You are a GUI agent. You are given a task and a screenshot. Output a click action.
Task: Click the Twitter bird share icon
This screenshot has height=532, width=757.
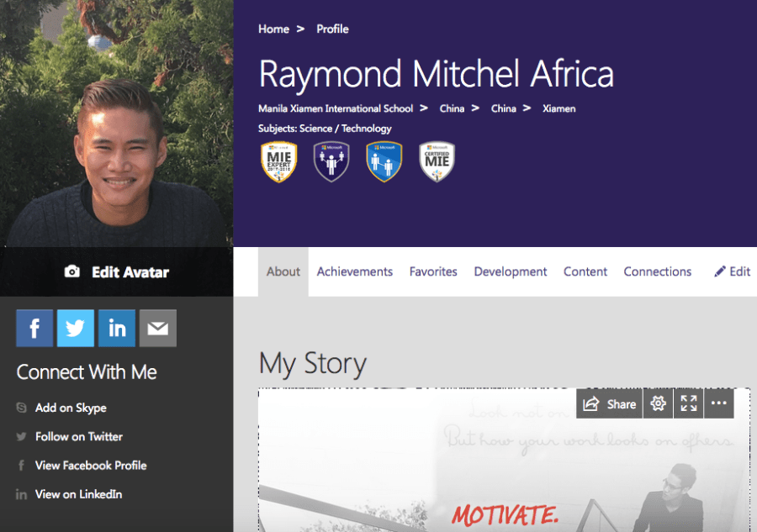pos(76,328)
